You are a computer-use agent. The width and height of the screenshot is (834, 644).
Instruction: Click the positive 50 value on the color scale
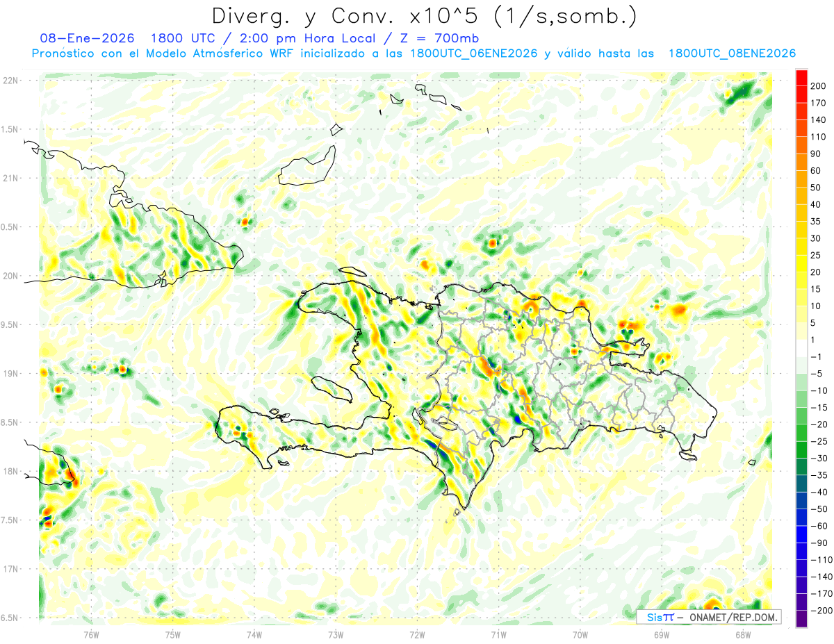816,188
